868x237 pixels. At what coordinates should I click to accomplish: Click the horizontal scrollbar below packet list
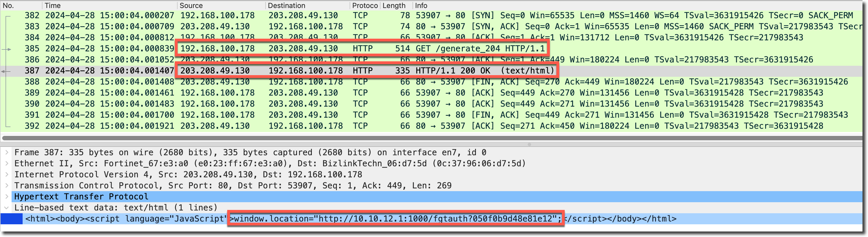click(x=431, y=138)
